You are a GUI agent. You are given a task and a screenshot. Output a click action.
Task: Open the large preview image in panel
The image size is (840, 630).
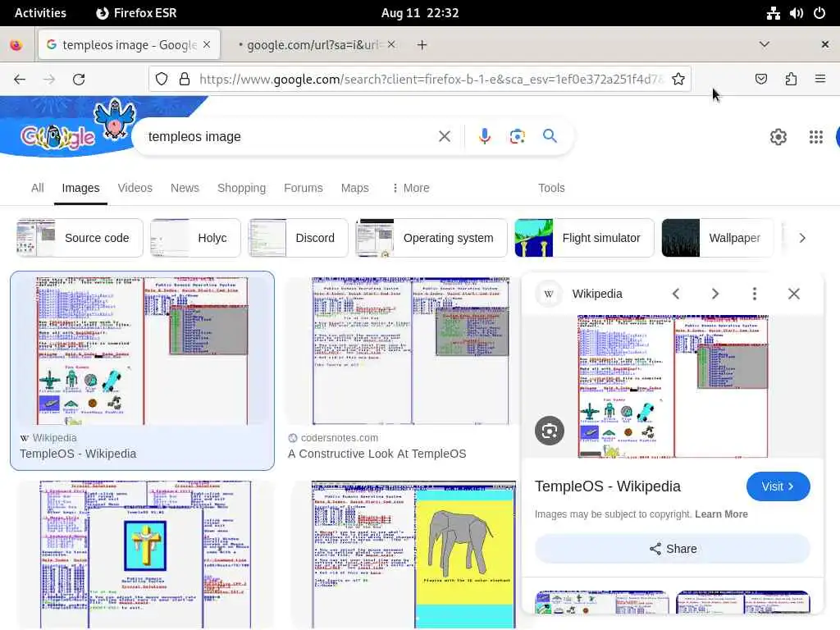click(x=673, y=386)
